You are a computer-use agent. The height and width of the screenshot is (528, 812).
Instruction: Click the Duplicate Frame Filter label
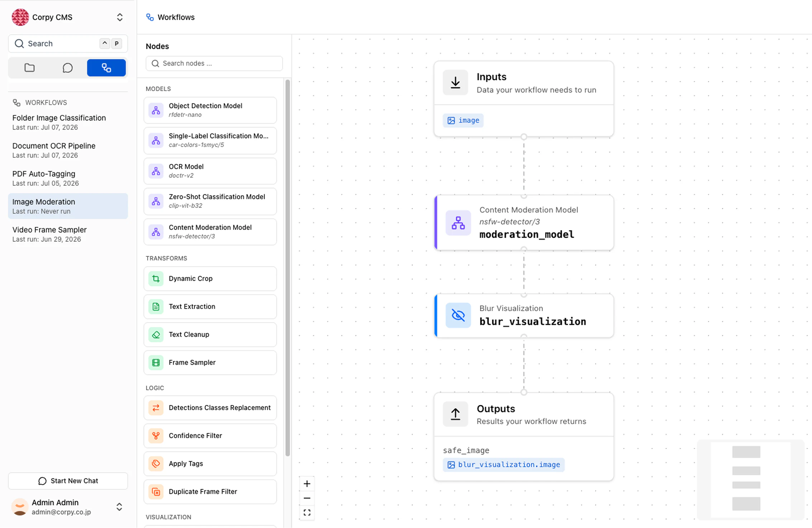(203, 491)
